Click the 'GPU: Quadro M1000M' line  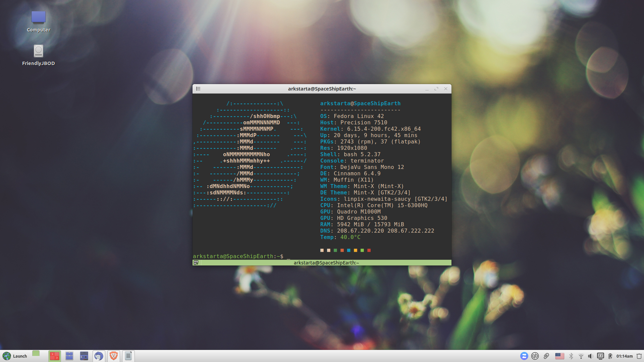point(350,212)
